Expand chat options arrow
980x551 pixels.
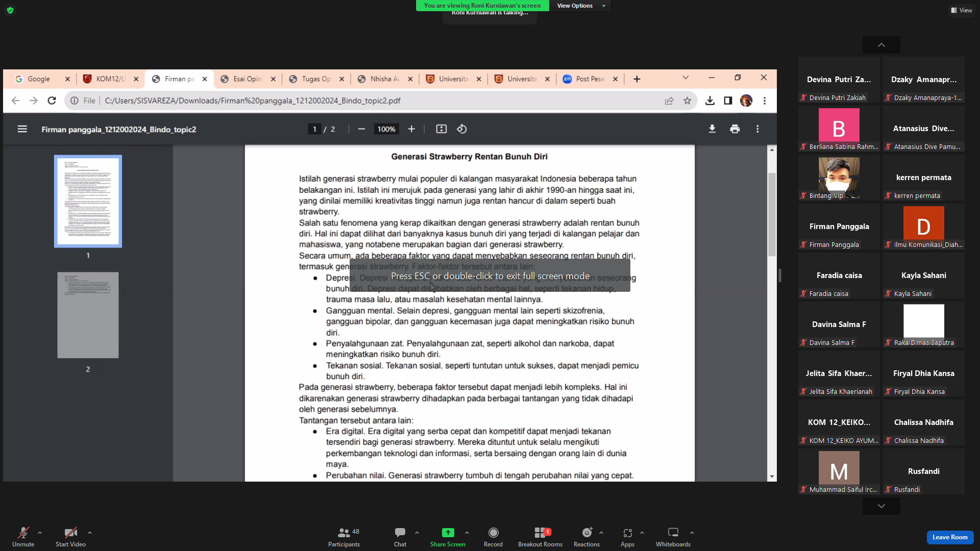click(x=417, y=533)
